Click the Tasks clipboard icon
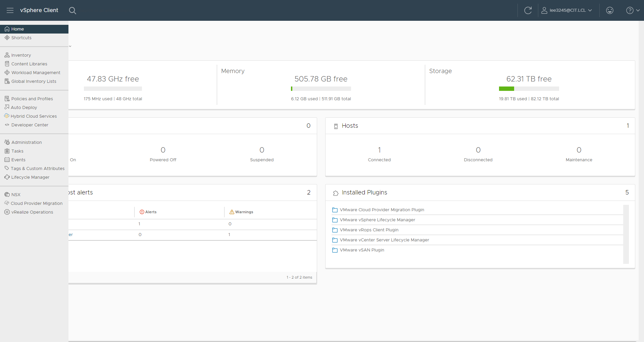This screenshot has width=644, height=342. pyautogui.click(x=7, y=151)
